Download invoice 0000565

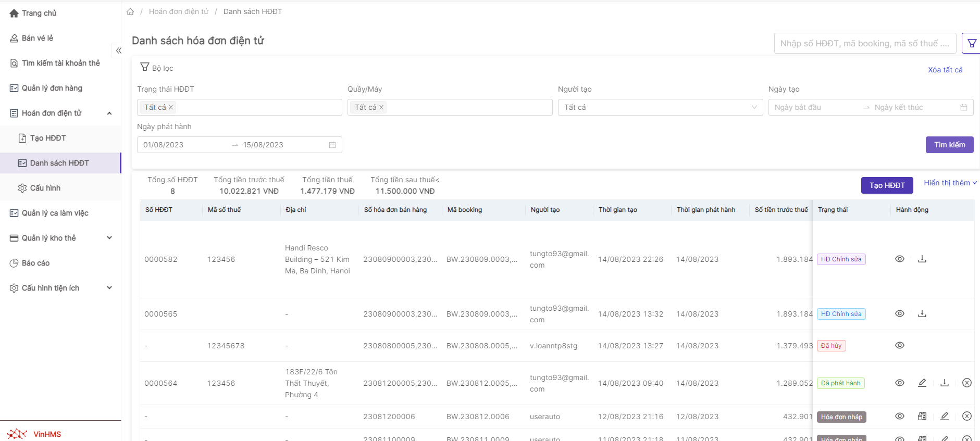922,313
